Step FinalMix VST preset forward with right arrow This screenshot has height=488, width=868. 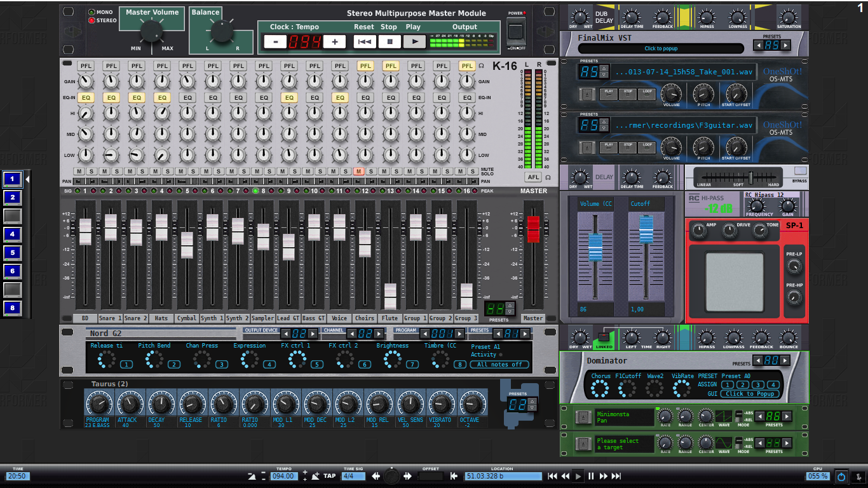785,46
